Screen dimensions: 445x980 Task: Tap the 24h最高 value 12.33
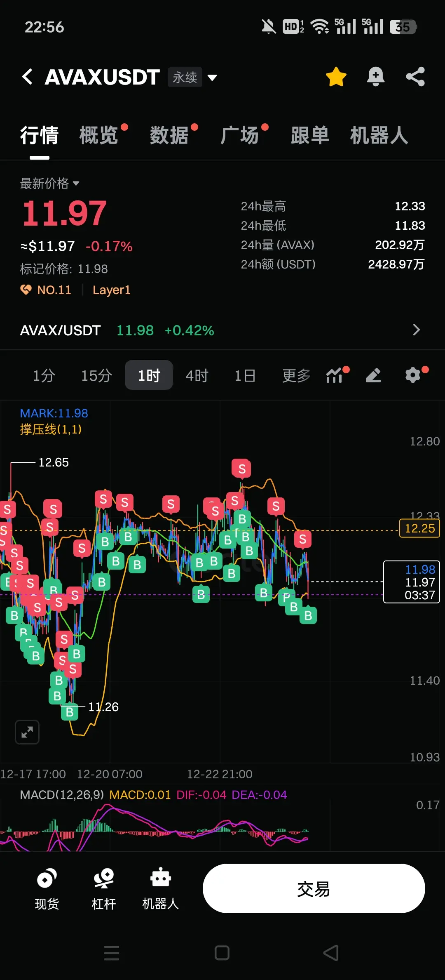tap(410, 206)
